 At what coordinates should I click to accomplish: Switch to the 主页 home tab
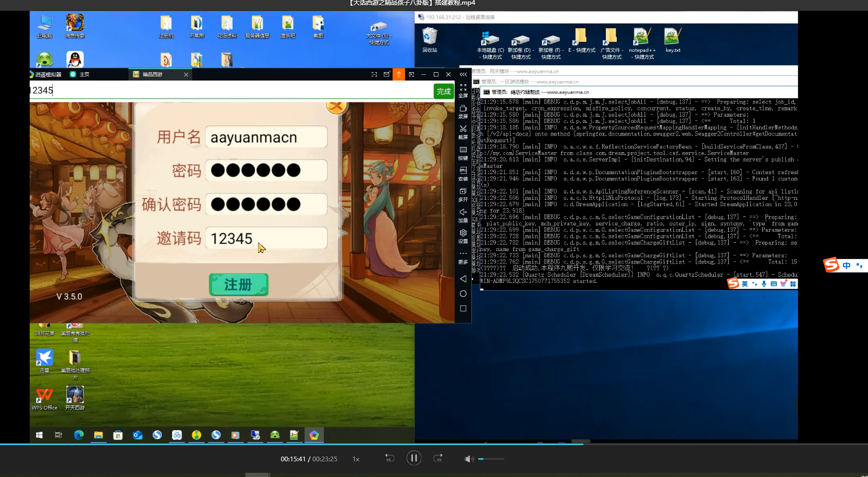point(80,74)
